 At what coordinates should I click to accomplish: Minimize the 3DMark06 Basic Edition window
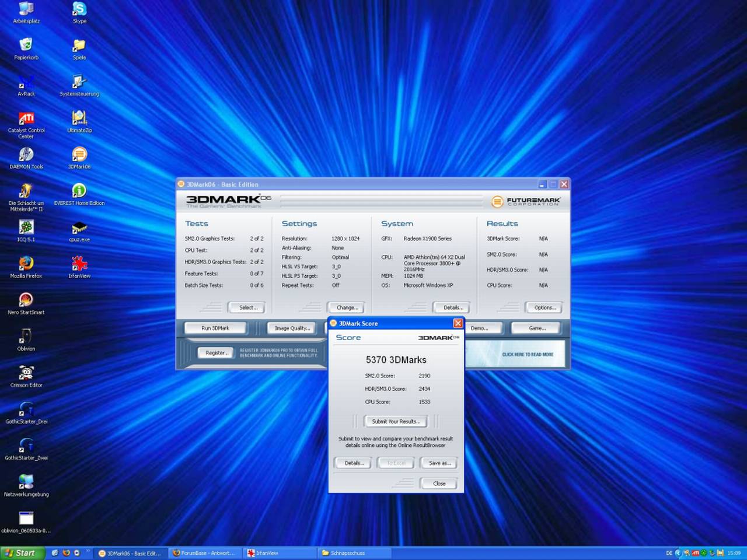point(542,184)
